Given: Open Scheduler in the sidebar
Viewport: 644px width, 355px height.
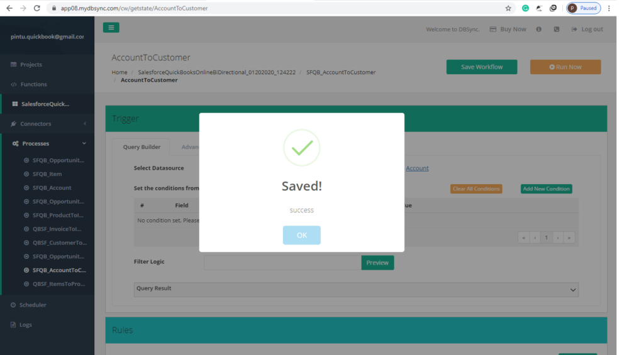Looking at the screenshot, I should (x=33, y=305).
